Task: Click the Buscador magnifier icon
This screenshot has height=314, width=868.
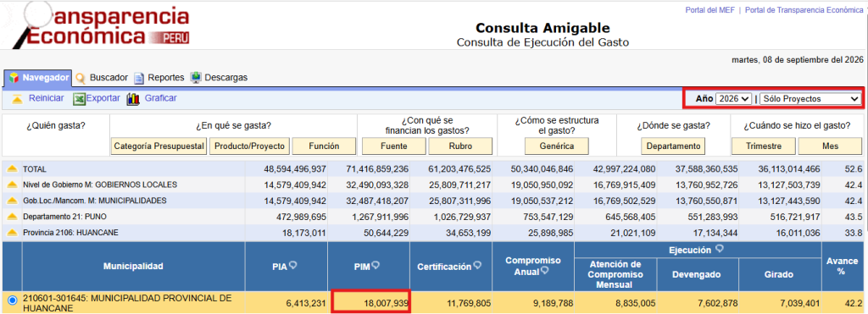Action: pos(81,78)
